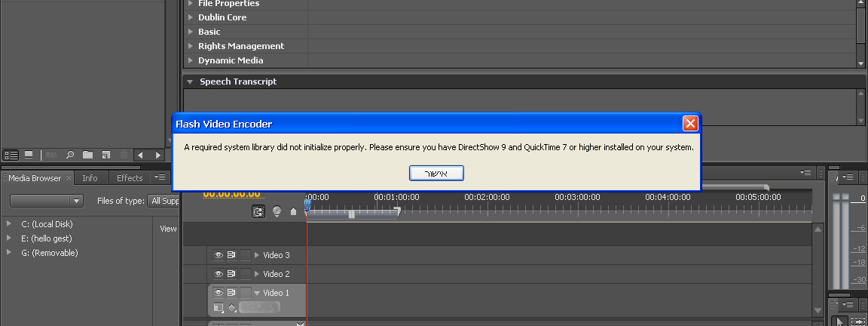868x326 pixels.
Task: Open the Files of type dropdown
Action: pyautogui.click(x=164, y=201)
